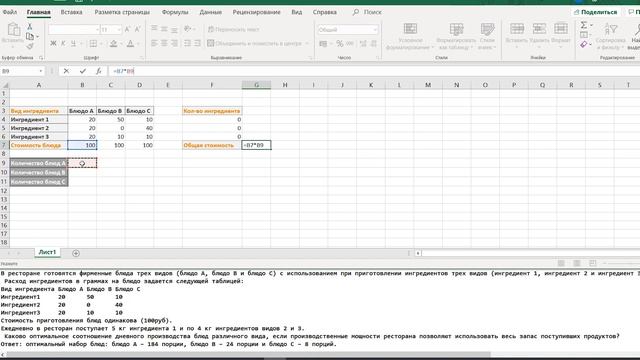The height and width of the screenshot is (360, 640).
Task: Toggle Align Left horizontal alignment
Action: point(154,43)
